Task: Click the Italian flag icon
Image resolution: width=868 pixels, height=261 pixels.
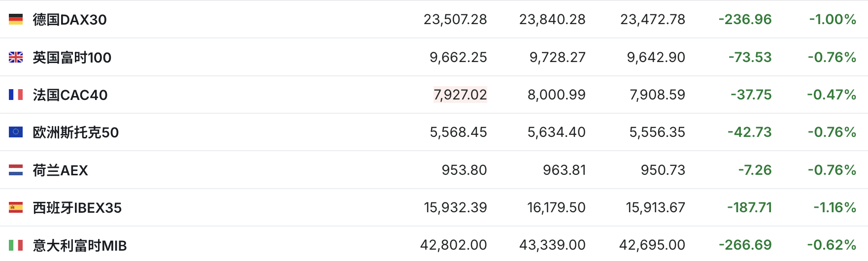Action: point(16,245)
